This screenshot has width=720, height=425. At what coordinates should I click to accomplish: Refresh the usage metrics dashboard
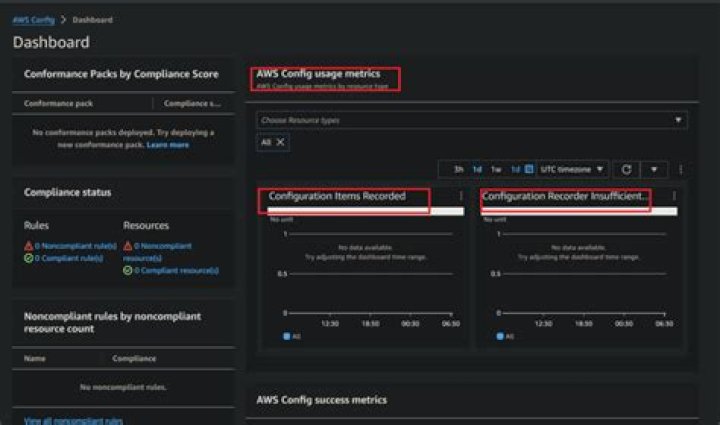coord(626,170)
